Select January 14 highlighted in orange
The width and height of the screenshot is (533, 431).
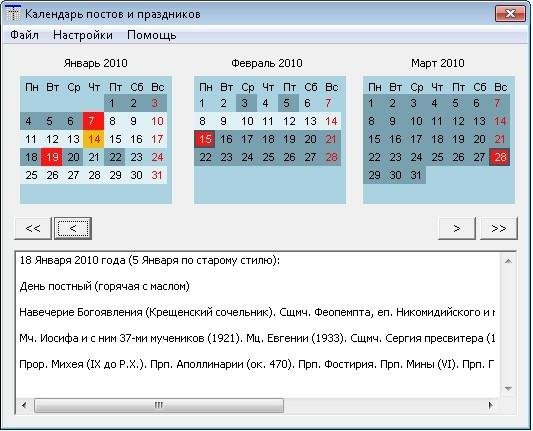93,139
